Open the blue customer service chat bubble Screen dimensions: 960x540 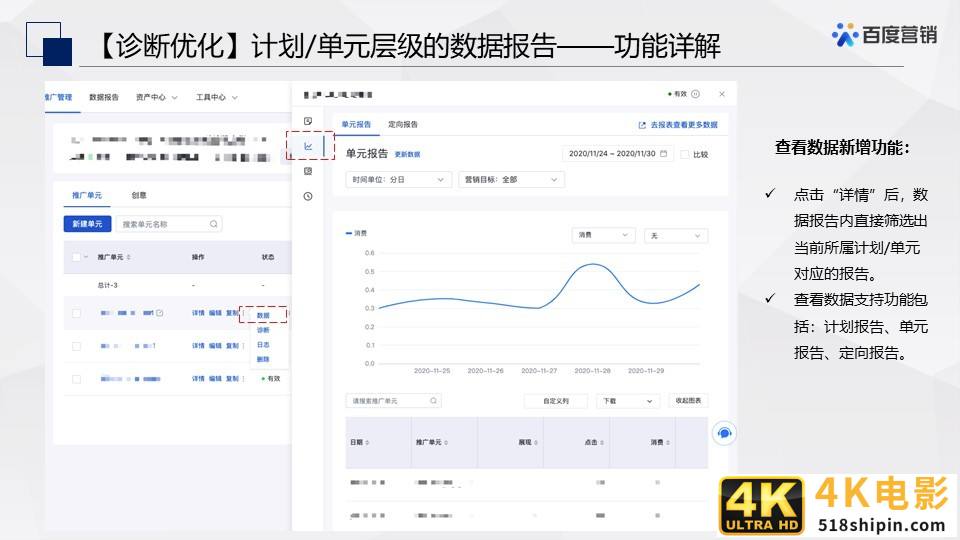pos(724,433)
